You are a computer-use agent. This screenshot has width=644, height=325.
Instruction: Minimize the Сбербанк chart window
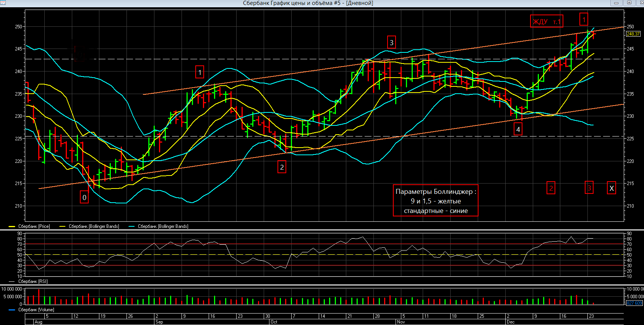pos(616,3)
